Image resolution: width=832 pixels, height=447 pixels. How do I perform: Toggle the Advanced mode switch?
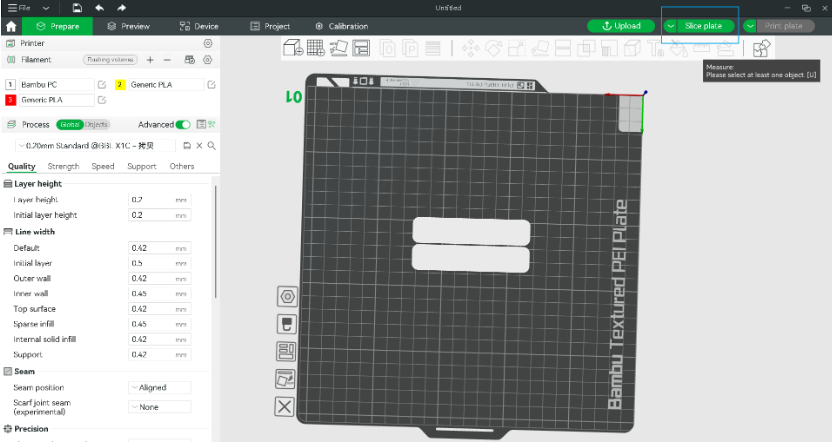coord(183,124)
